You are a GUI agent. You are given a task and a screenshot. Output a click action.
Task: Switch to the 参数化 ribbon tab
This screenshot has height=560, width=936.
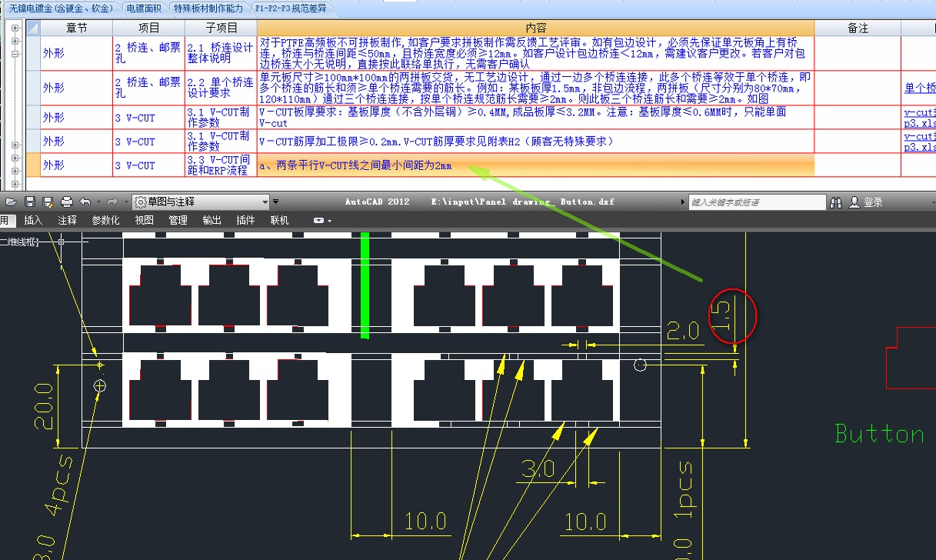point(105,220)
